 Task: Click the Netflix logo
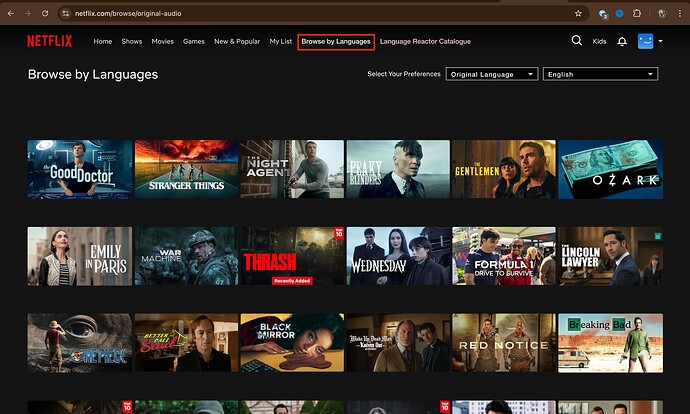click(x=50, y=41)
